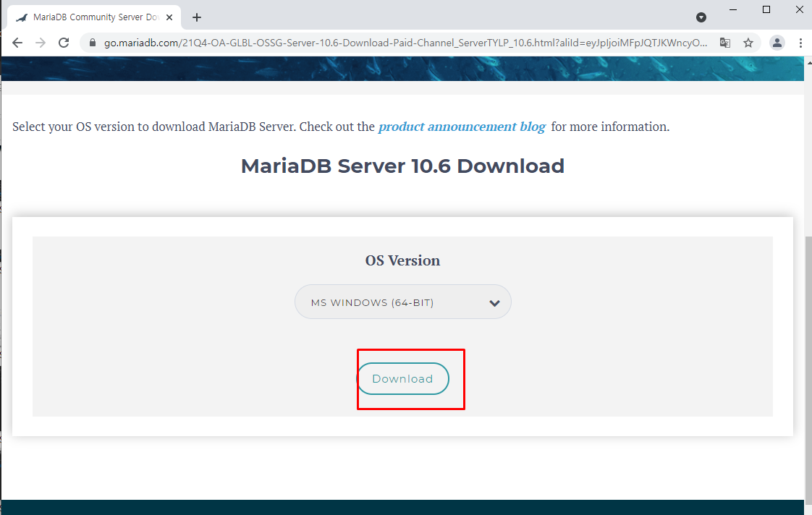This screenshot has width=812, height=515.
Task: Open the product announcement blog link
Action: (x=462, y=127)
